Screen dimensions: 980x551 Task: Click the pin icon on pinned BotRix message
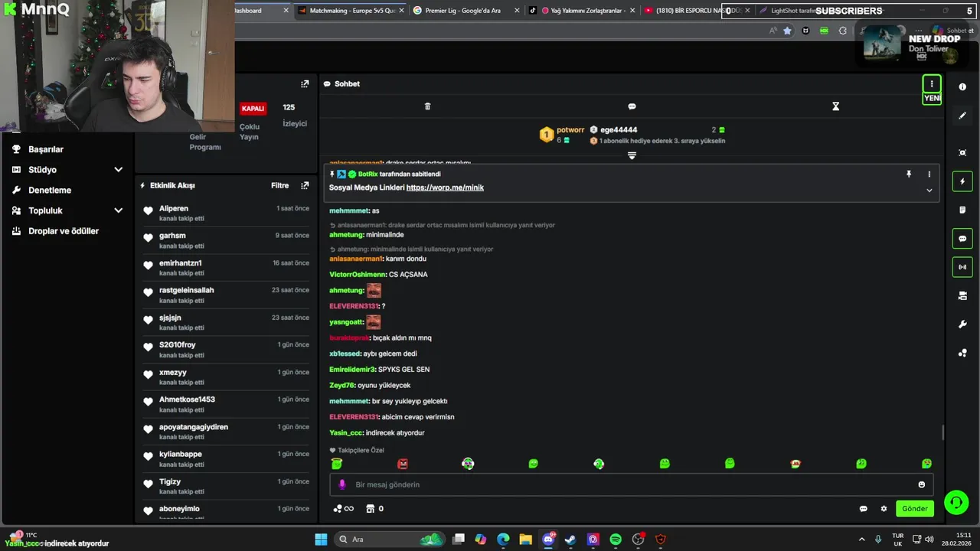click(909, 174)
